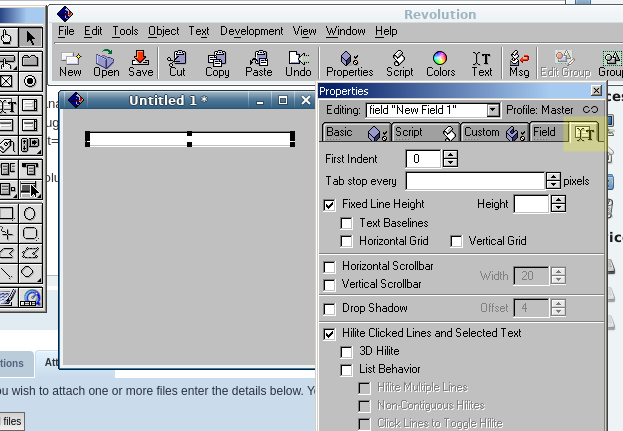Click Open on the toolbar
The height and width of the screenshot is (431, 623).
coord(106,64)
